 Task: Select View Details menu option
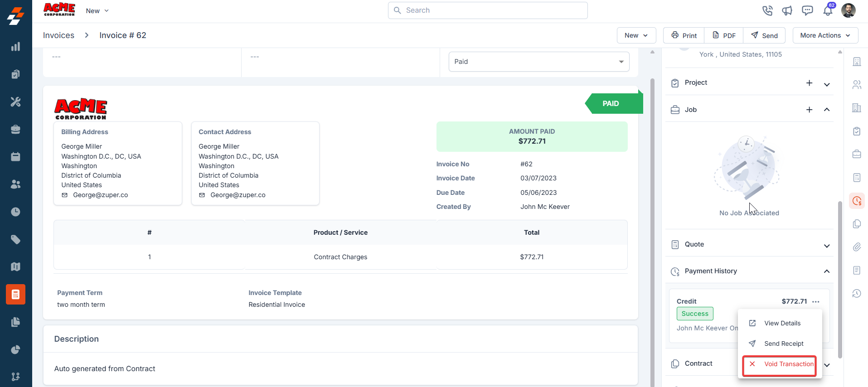pos(782,323)
